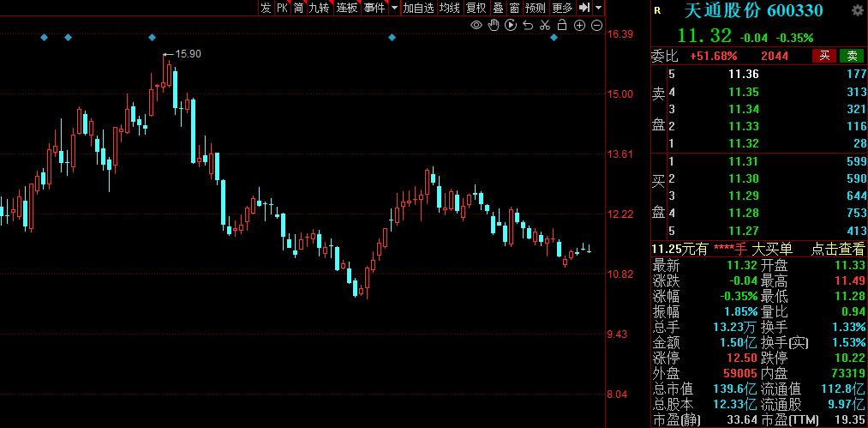Click the green 卖 sell button
This screenshot has height=428, width=868.
coord(852,56)
